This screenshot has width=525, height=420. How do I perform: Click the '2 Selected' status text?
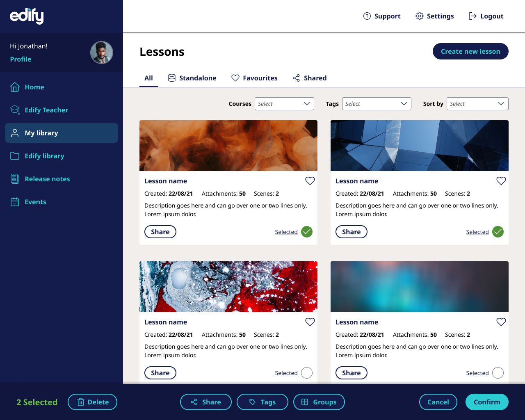click(37, 402)
